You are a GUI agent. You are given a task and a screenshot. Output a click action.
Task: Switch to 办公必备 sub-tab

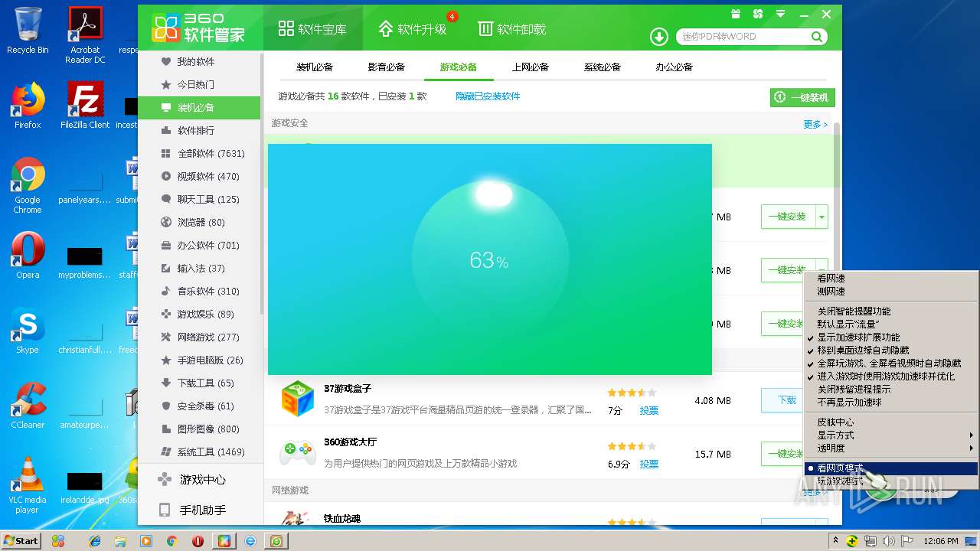[675, 67]
